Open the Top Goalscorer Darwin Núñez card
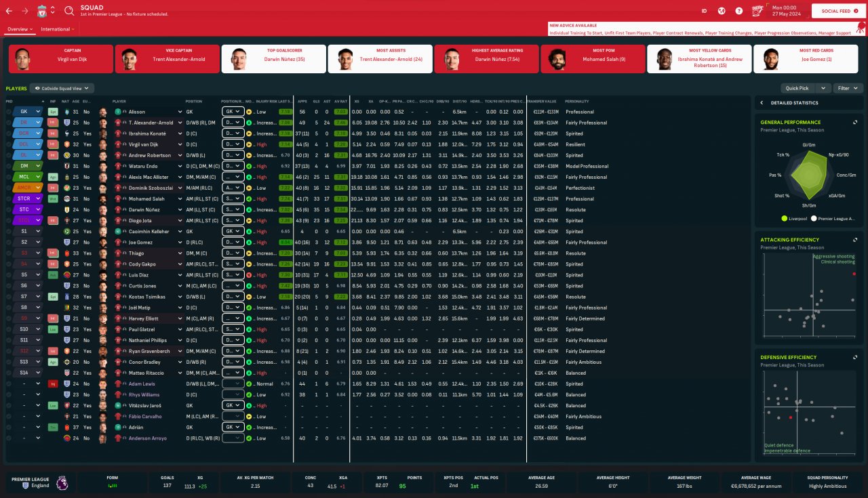Screen dimensions: 868x498 pos(273,59)
